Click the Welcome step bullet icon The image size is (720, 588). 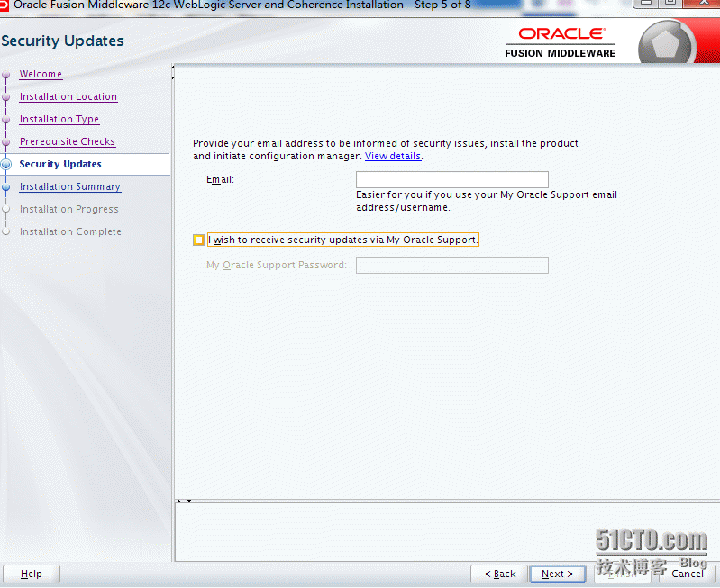click(6, 75)
